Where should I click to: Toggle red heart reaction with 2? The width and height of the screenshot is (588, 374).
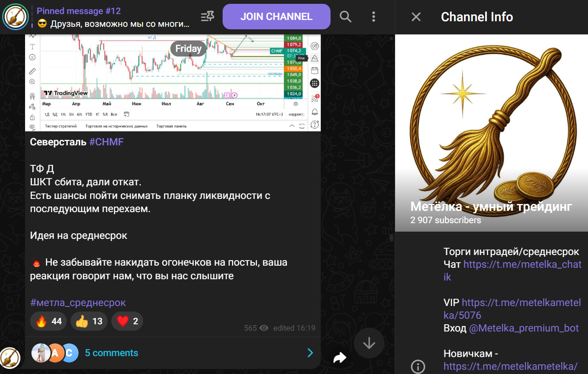click(x=127, y=321)
